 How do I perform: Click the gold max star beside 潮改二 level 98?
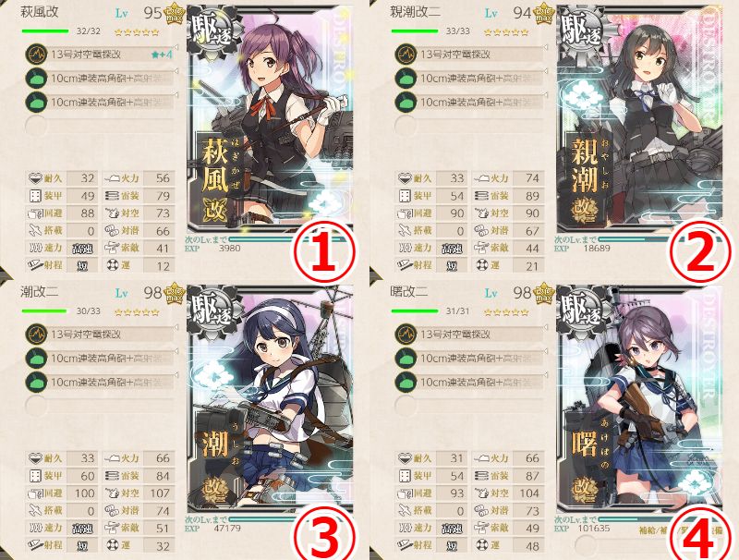[x=175, y=293]
